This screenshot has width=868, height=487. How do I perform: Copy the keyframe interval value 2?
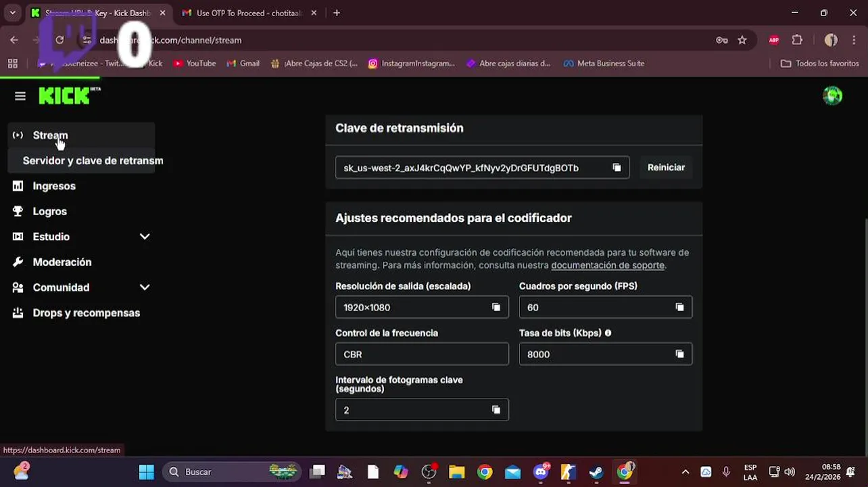pyautogui.click(x=496, y=410)
